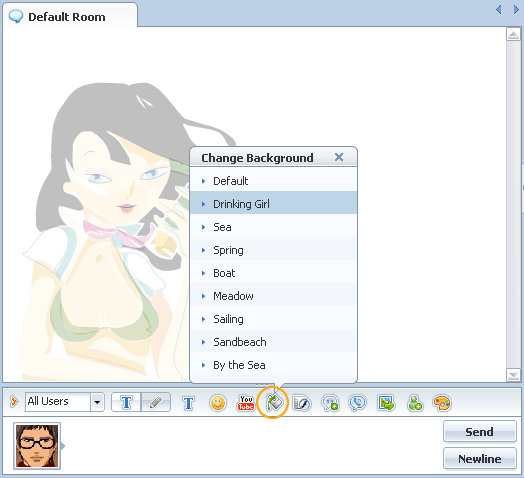Click the orange arrow expander beside All Users
Viewport: 524px width, 478px height.
(x=14, y=401)
